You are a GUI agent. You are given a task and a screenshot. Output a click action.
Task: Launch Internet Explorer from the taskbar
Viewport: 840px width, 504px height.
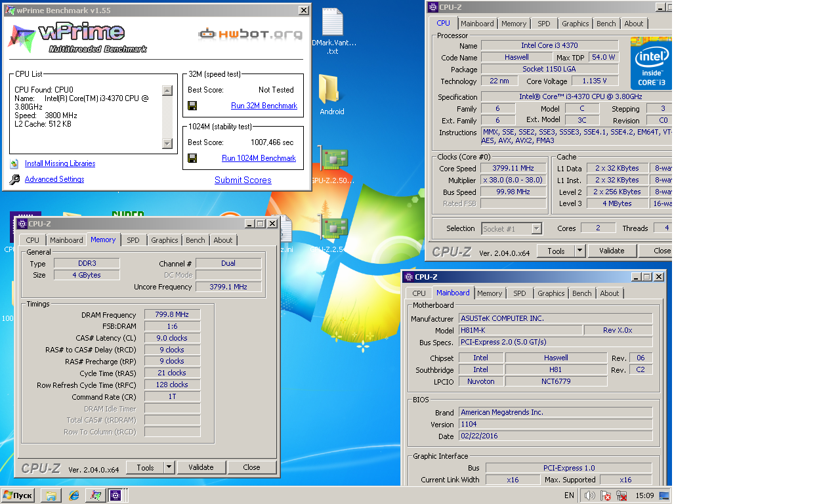[73, 495]
